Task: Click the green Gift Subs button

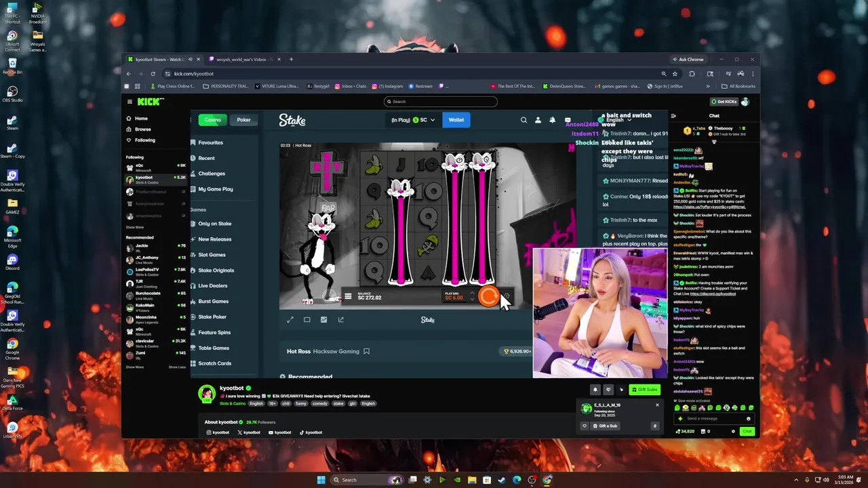Action: coord(644,390)
